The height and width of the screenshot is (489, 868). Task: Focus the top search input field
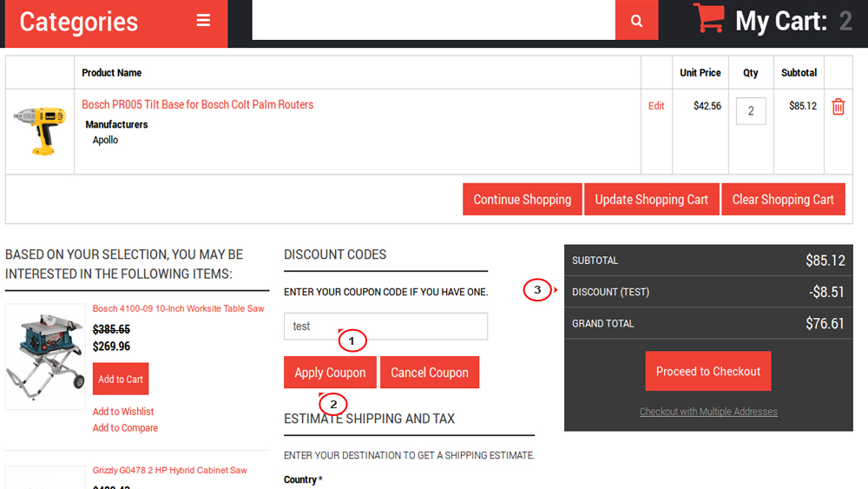click(x=433, y=20)
